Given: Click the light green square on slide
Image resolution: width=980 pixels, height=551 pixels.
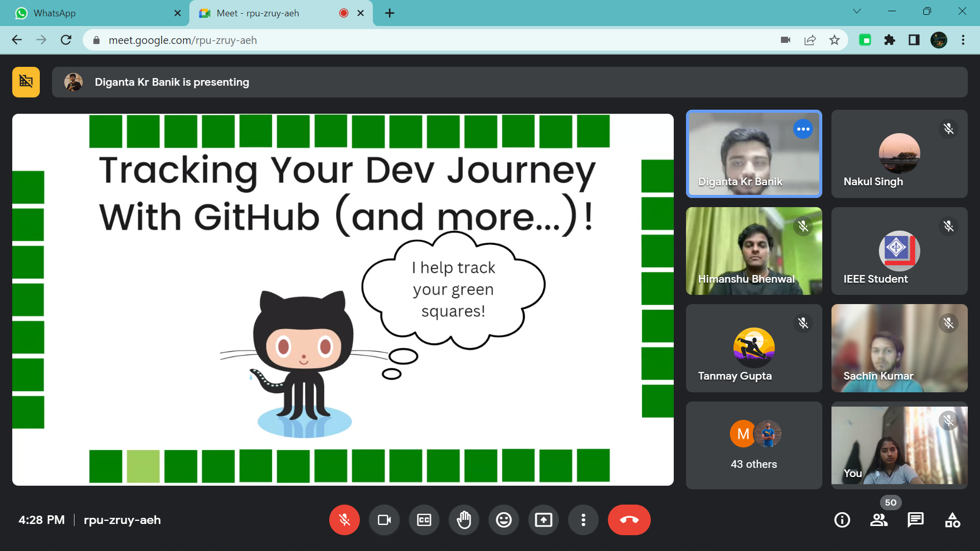Looking at the screenshot, I should tap(143, 466).
